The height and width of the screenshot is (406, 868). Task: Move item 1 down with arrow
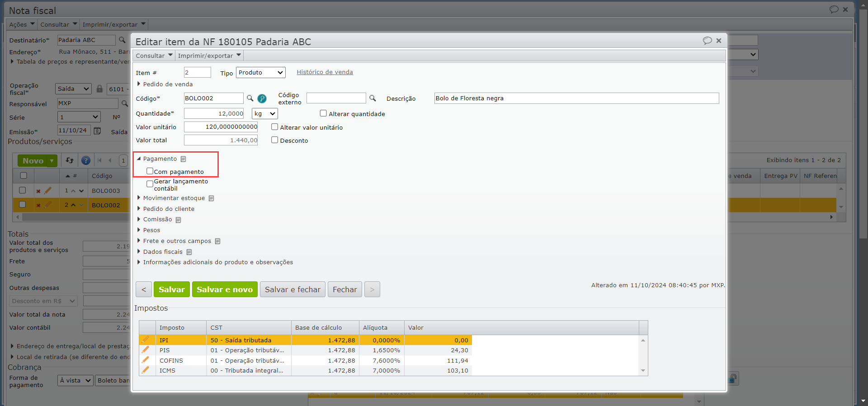pyautogui.click(x=81, y=191)
